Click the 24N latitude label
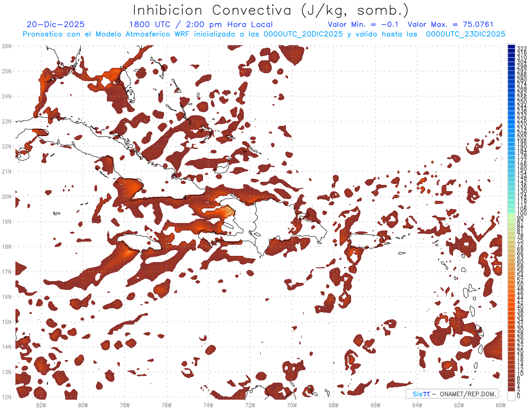532x411 pixels. tap(7, 96)
